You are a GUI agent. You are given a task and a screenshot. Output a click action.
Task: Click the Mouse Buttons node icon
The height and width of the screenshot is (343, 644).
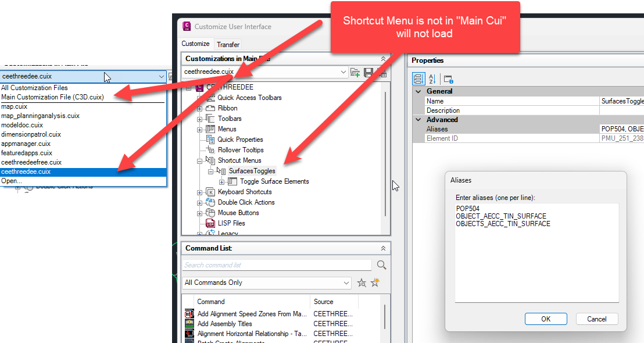tap(210, 213)
